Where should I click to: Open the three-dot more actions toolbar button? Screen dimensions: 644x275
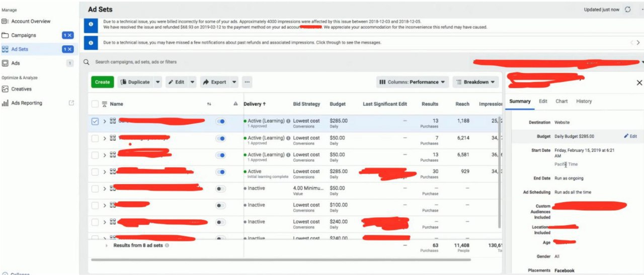click(247, 82)
